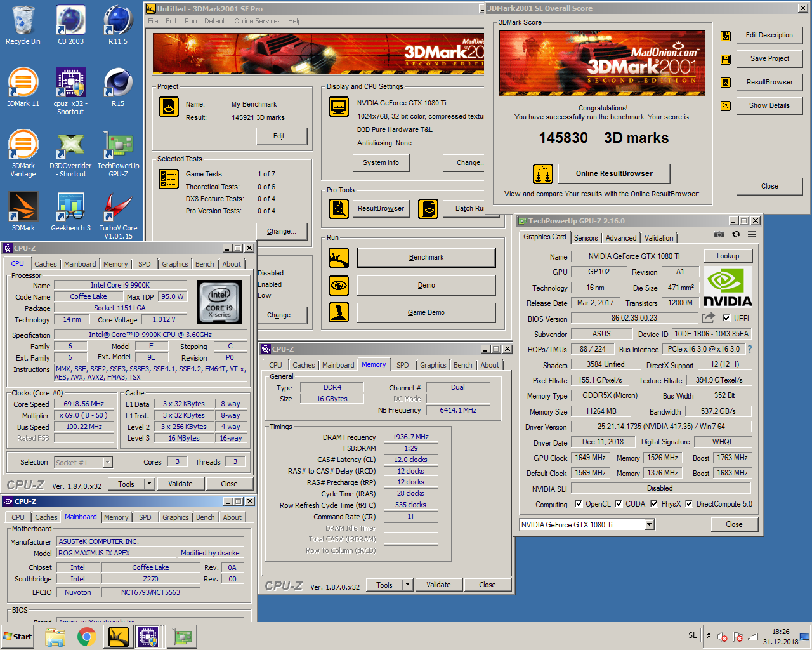This screenshot has height=650, width=812.
Task: Toggle the UEFI checkbox in GPU-Z
Action: tap(726, 318)
